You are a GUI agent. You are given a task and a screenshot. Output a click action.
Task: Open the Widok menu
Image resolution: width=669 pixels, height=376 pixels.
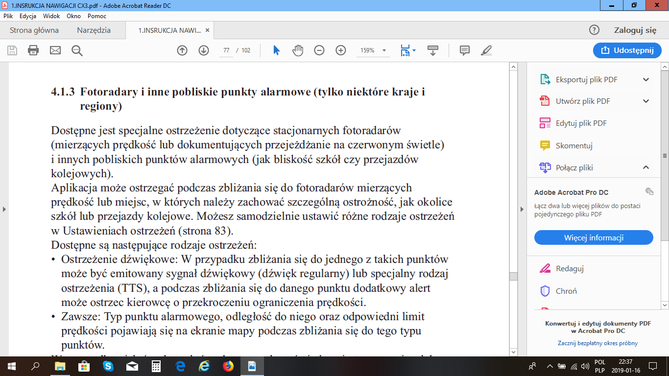(x=51, y=16)
